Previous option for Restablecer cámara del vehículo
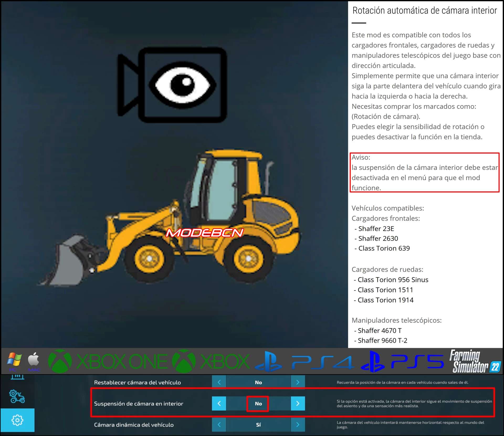This screenshot has height=436, width=504. (x=219, y=382)
